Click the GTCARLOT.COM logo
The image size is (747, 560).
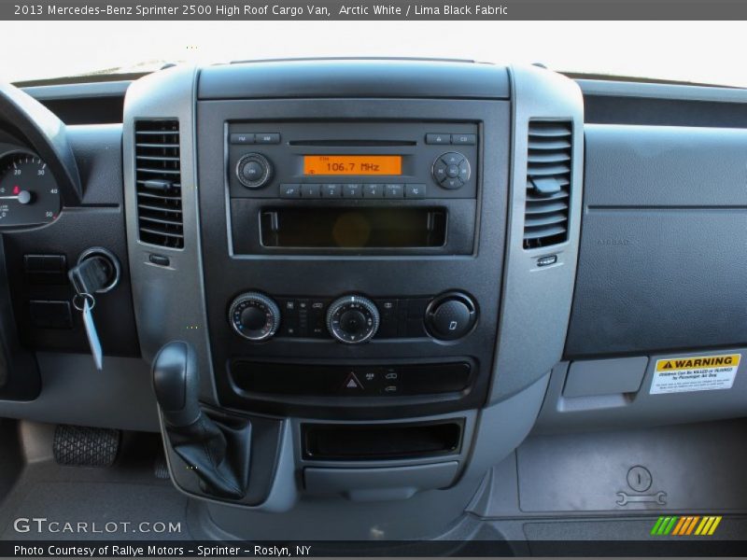pos(97,525)
